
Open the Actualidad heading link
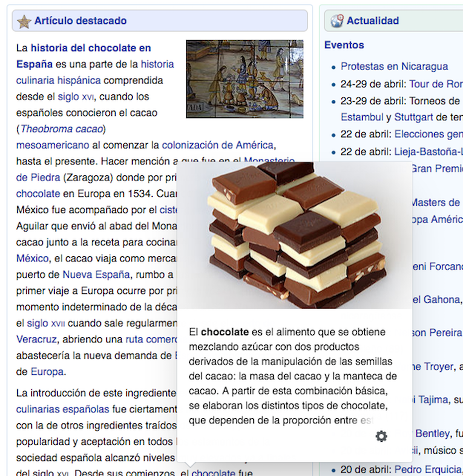point(373,21)
